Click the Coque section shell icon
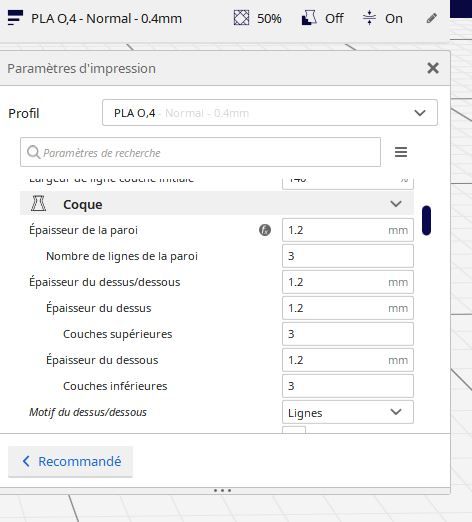 [x=38, y=203]
